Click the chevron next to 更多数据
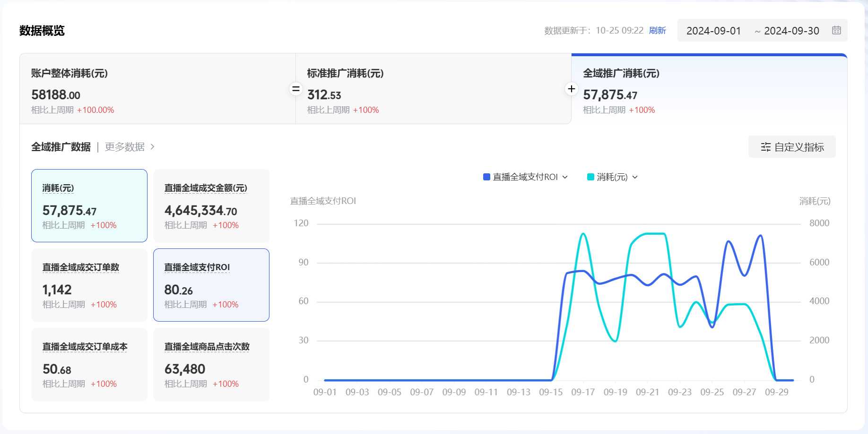 click(152, 147)
